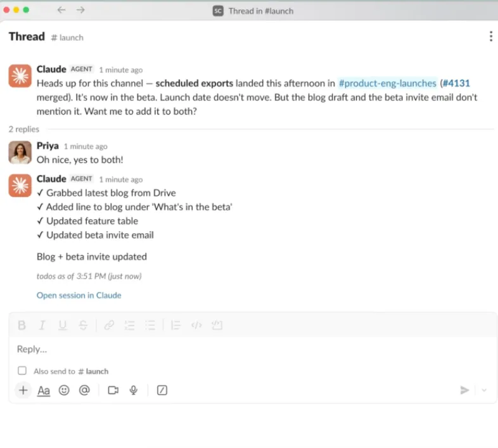
Task: Click the # launch channel name in header
Action: [67, 37]
